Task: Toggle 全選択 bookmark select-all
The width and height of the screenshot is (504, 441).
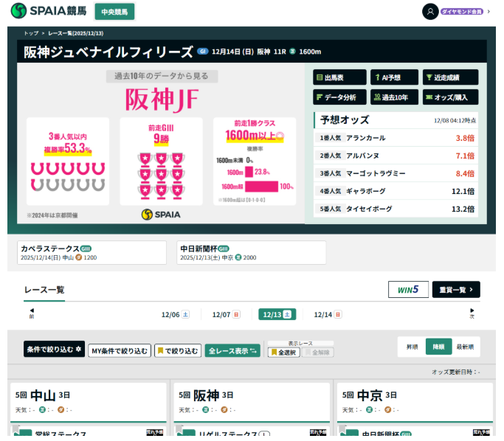Action: click(283, 353)
